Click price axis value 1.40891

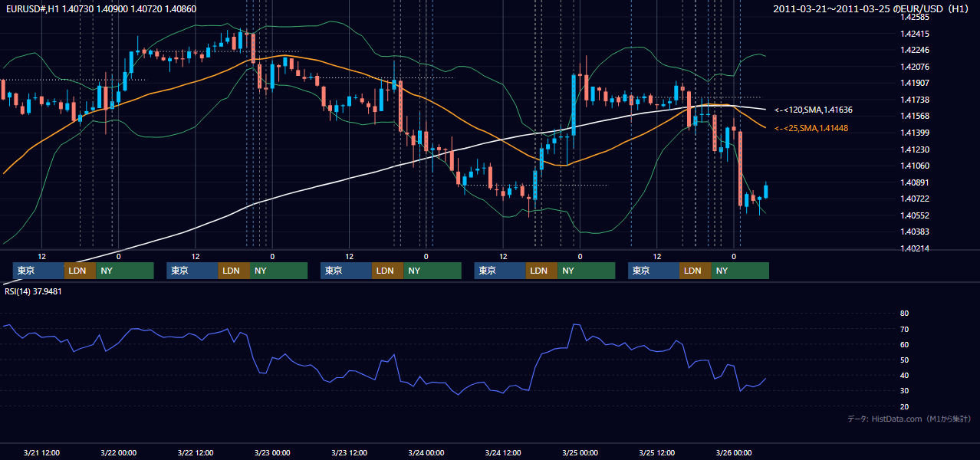point(915,182)
